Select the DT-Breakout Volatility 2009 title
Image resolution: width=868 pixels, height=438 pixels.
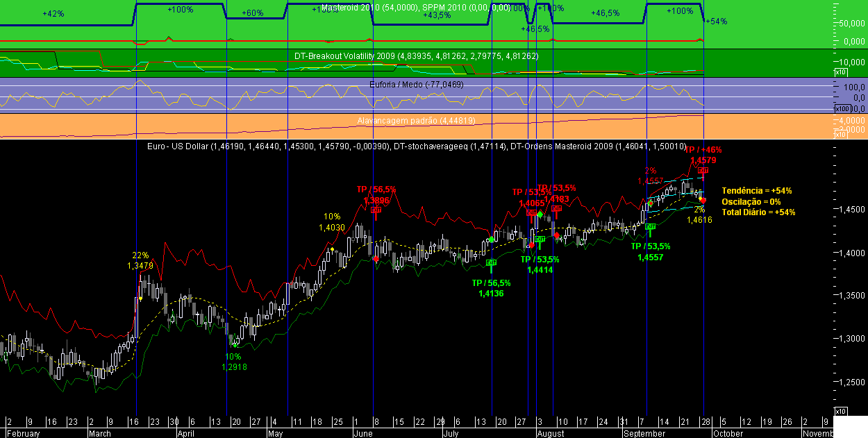click(416, 56)
